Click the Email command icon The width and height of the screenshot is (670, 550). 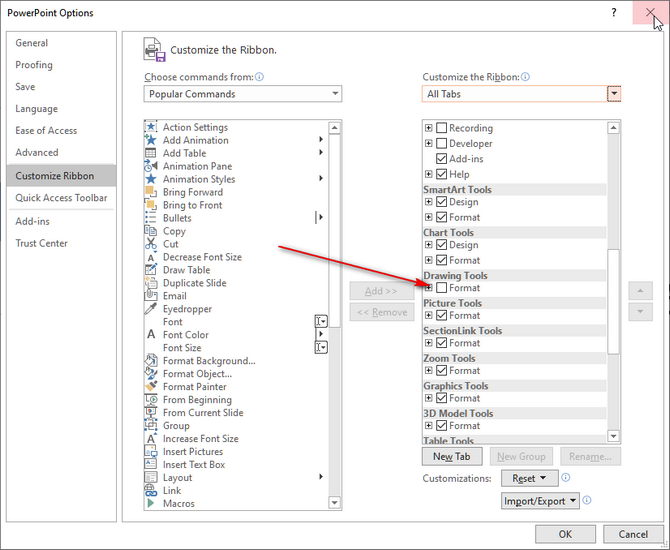click(x=150, y=296)
